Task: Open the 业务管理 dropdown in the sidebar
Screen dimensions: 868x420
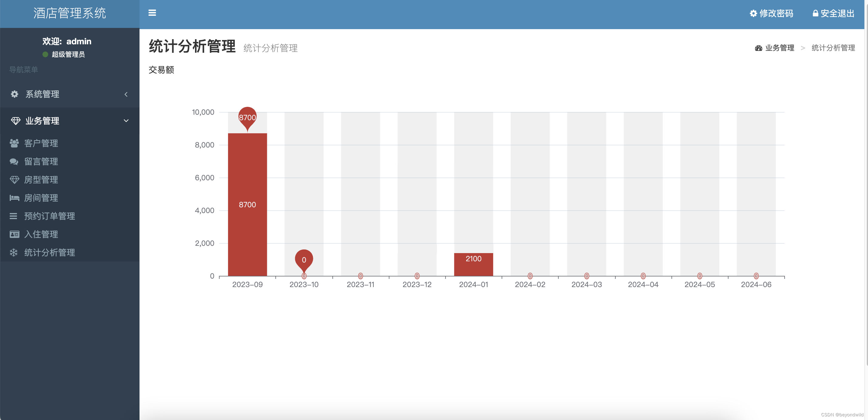Action: click(x=42, y=120)
